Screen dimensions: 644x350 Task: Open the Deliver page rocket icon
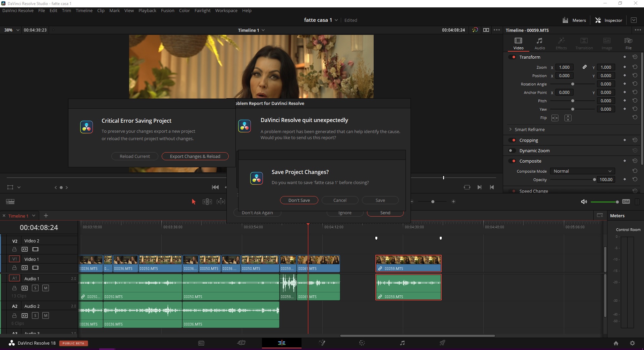(x=442, y=343)
